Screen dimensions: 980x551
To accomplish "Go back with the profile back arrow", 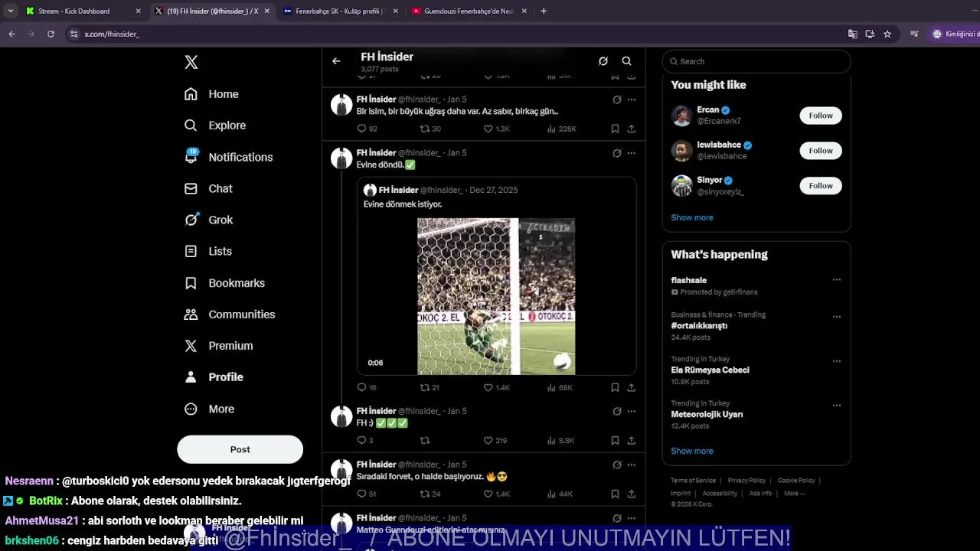I will coord(336,61).
